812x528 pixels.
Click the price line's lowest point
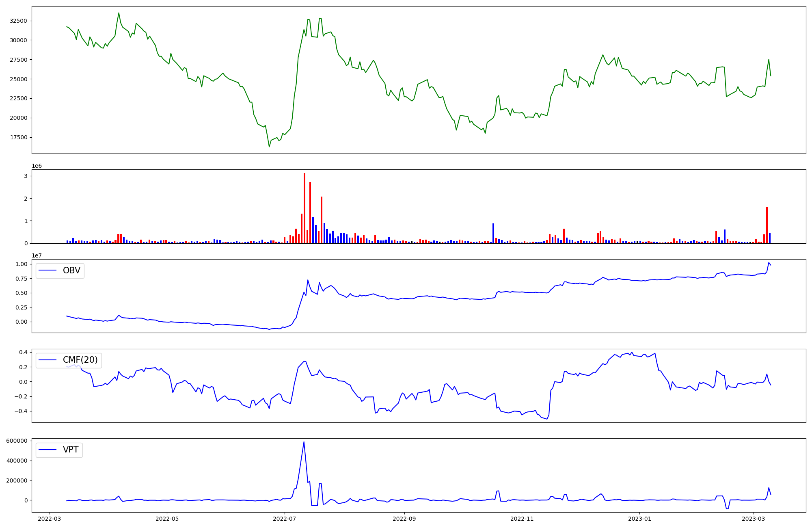pos(269,147)
